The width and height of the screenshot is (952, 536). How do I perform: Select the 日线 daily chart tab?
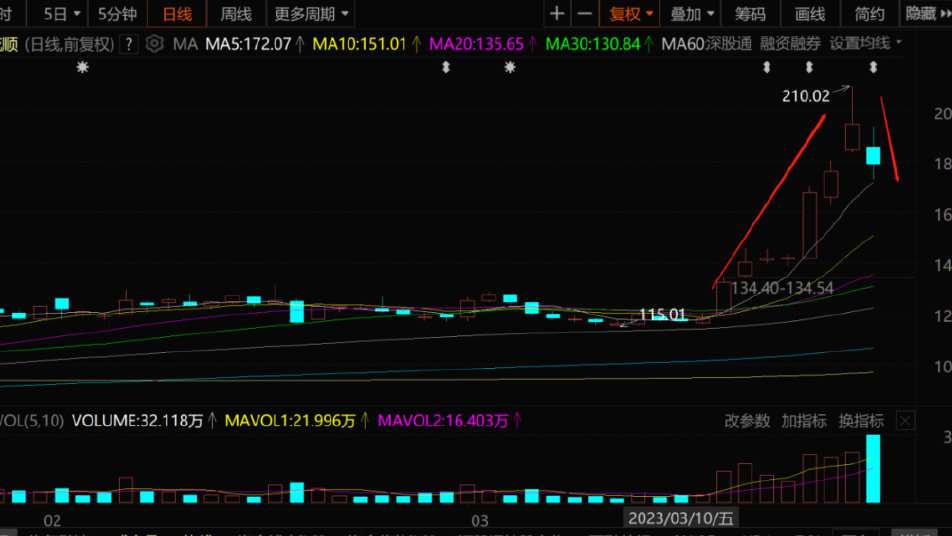(x=177, y=13)
